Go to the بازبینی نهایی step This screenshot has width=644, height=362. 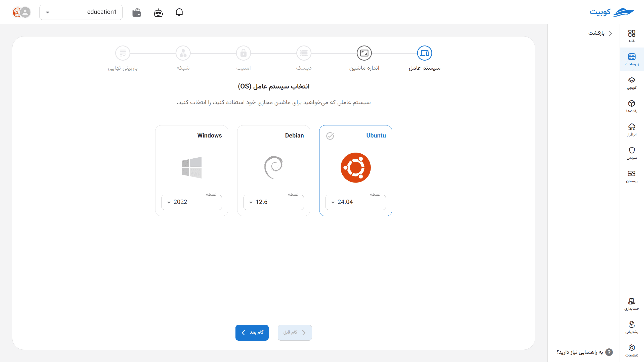tap(123, 58)
